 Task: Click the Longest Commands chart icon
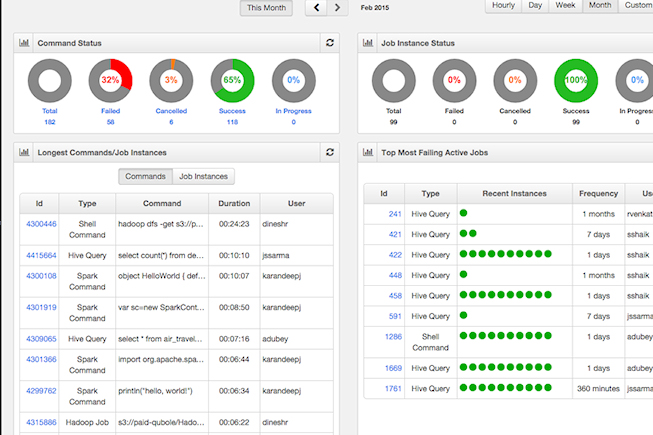point(24,152)
